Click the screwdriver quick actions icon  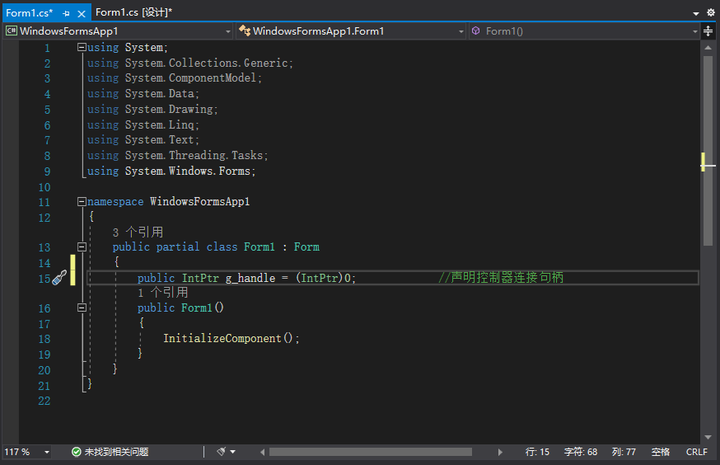59,278
